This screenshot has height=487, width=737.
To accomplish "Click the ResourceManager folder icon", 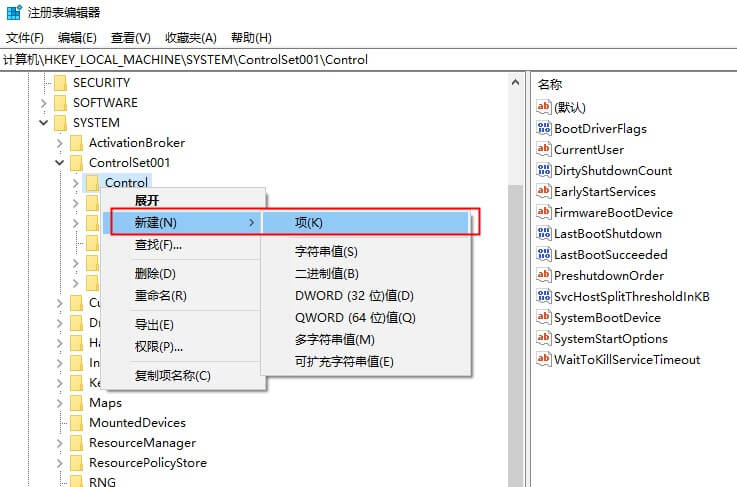I will pyautogui.click(x=76, y=443).
